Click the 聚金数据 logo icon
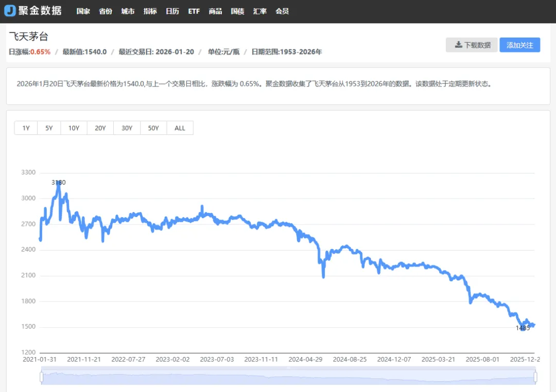 (x=10, y=11)
